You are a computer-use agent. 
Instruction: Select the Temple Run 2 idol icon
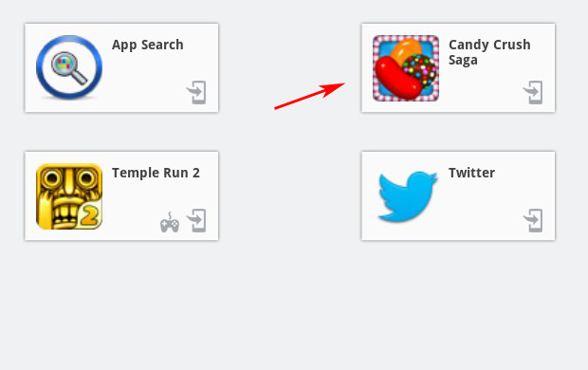69,196
